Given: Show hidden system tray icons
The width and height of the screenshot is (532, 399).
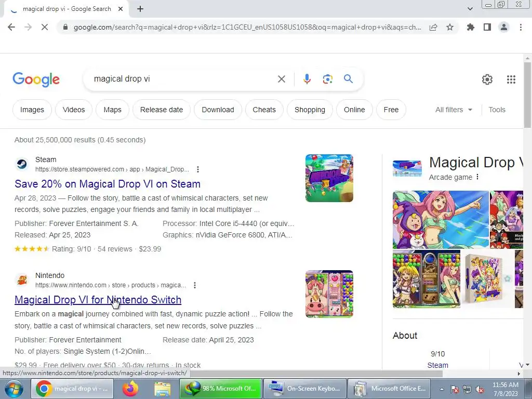Looking at the screenshot, I should [x=442, y=389].
